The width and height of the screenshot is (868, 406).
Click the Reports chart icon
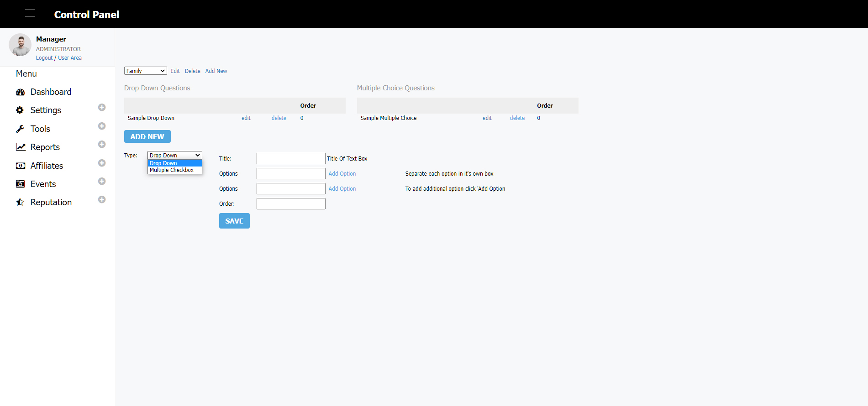20,147
